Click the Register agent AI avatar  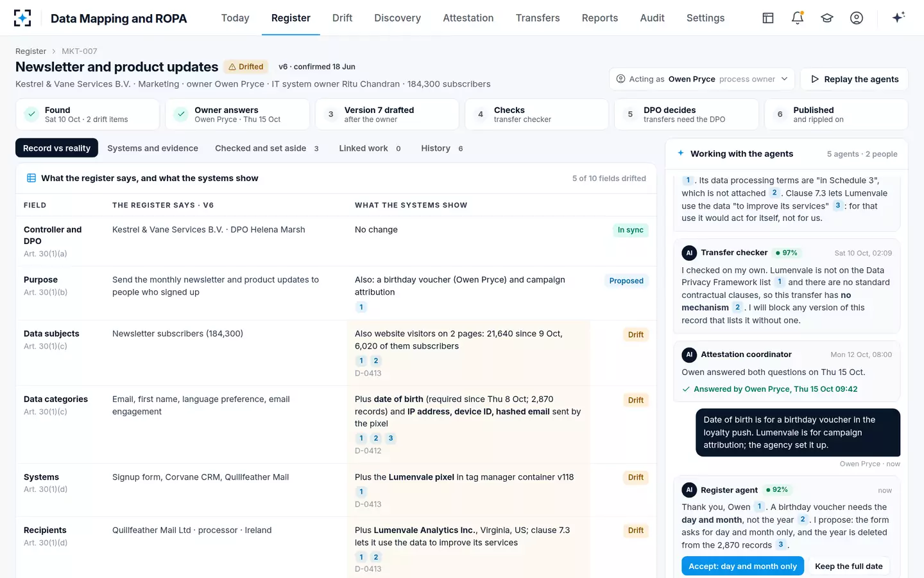689,490
